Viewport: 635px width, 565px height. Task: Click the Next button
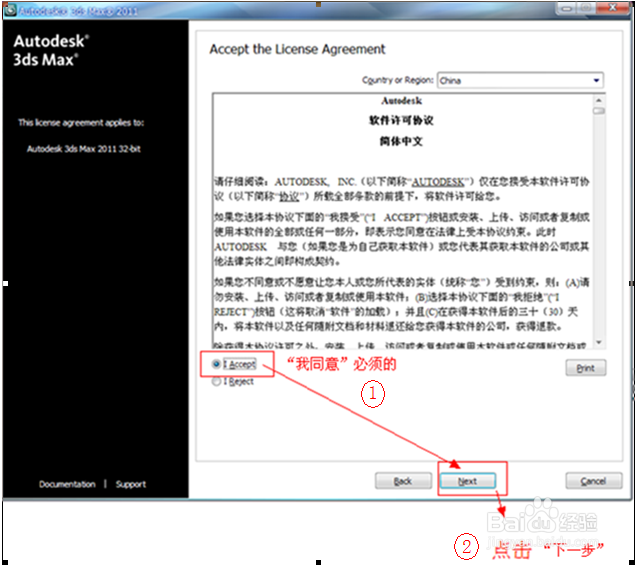(468, 481)
